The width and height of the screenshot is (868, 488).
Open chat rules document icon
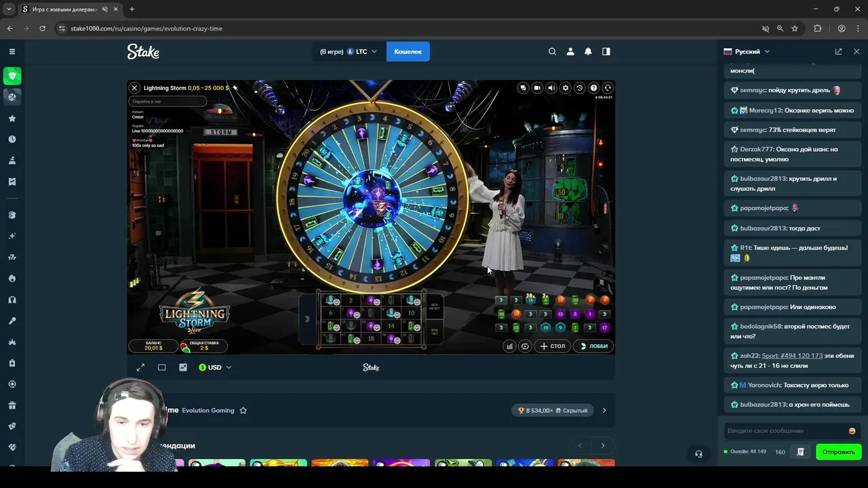[801, 452]
